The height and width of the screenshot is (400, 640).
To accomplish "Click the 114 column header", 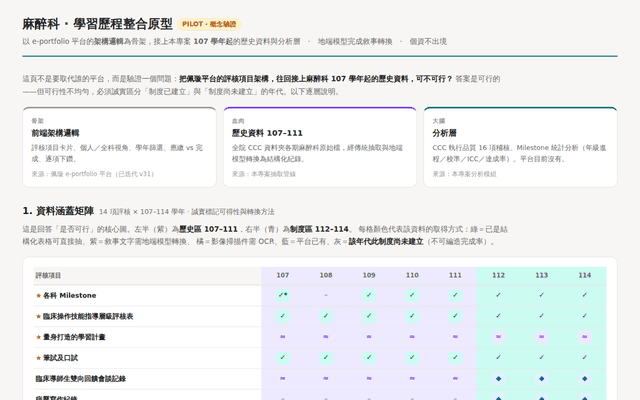I will pyautogui.click(x=584, y=275).
